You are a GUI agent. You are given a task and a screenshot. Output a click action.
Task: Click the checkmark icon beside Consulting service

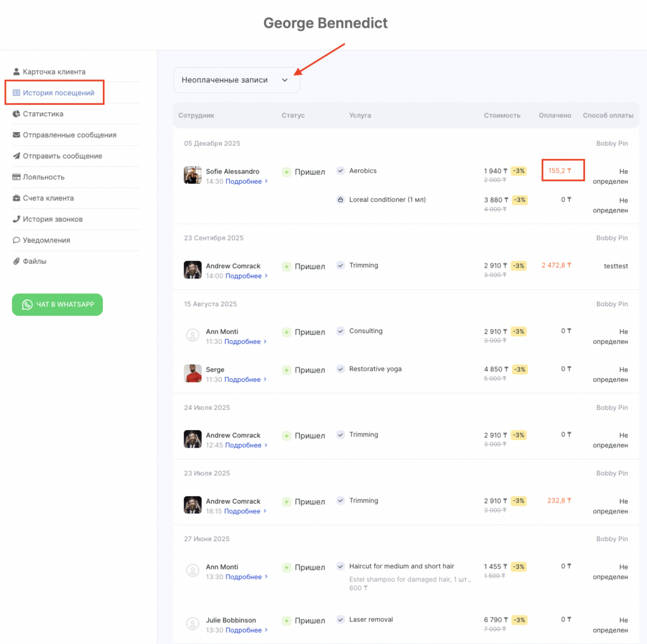click(x=341, y=331)
